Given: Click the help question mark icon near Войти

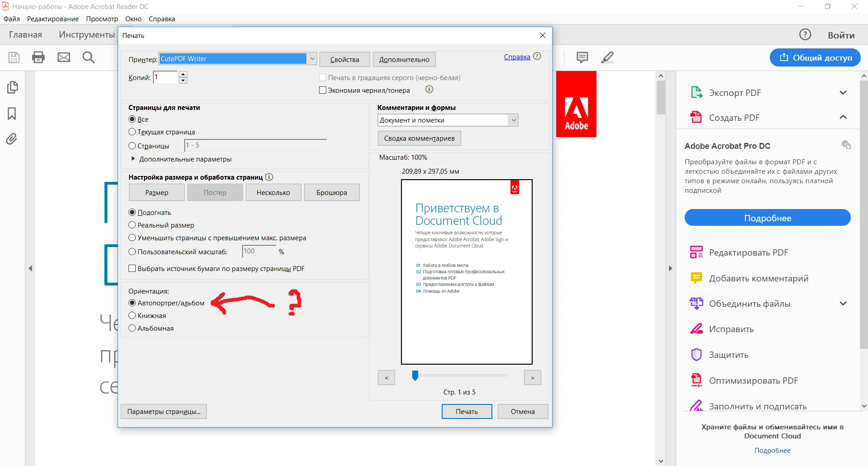Looking at the screenshot, I should (805, 34).
